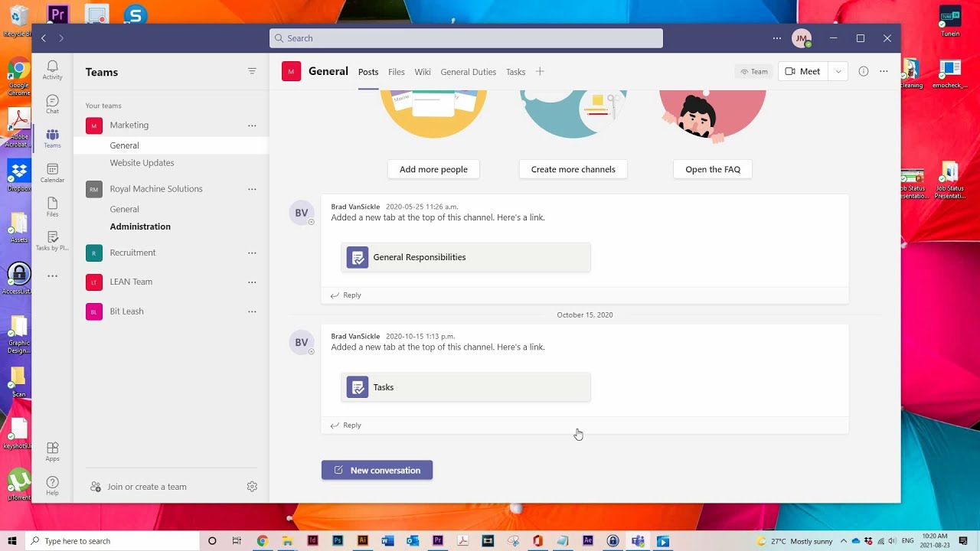Open more options for LEAN Team
Viewport: 980px width, 551px height.
(x=252, y=282)
